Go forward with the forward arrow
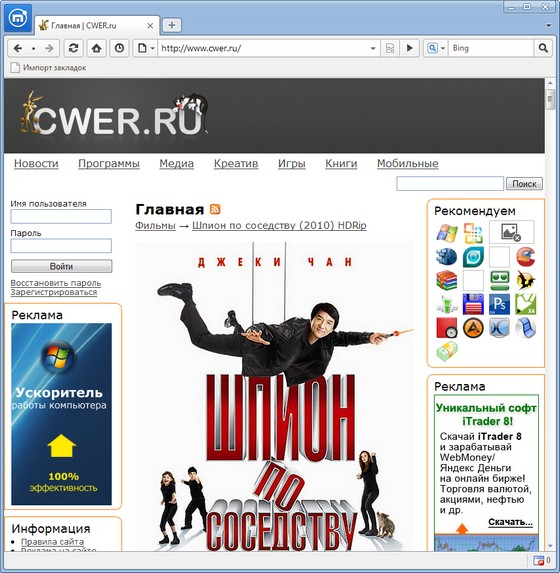The height and width of the screenshot is (573, 560). 49,48
